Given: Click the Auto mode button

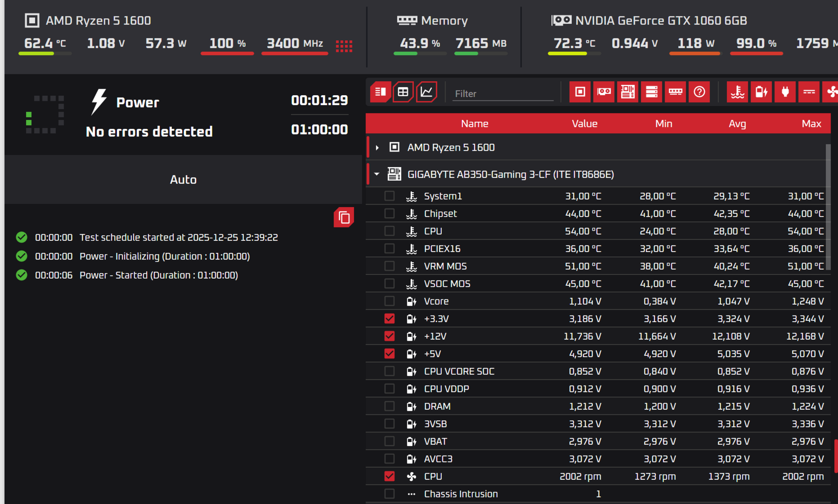Looking at the screenshot, I should (183, 180).
